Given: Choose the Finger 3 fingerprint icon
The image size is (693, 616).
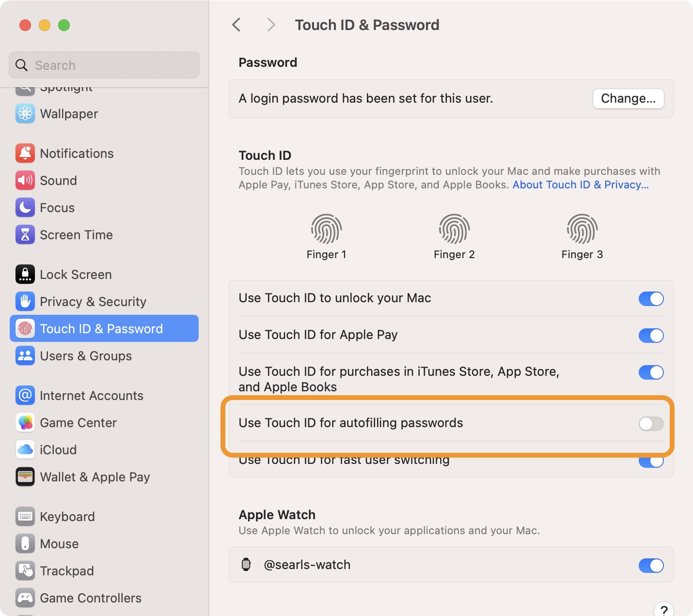Looking at the screenshot, I should pyautogui.click(x=582, y=229).
